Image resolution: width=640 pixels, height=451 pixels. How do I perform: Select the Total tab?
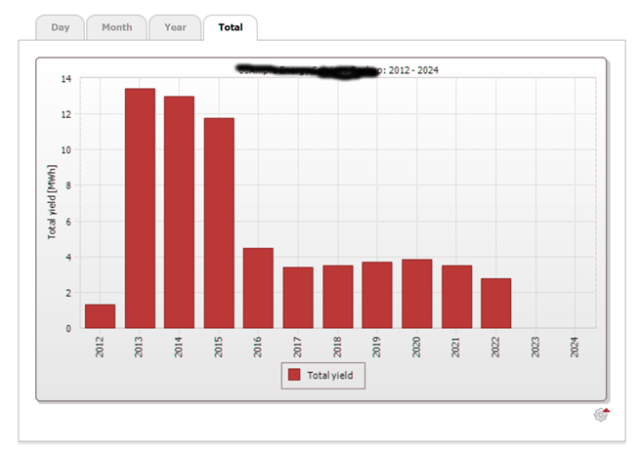tap(229, 27)
